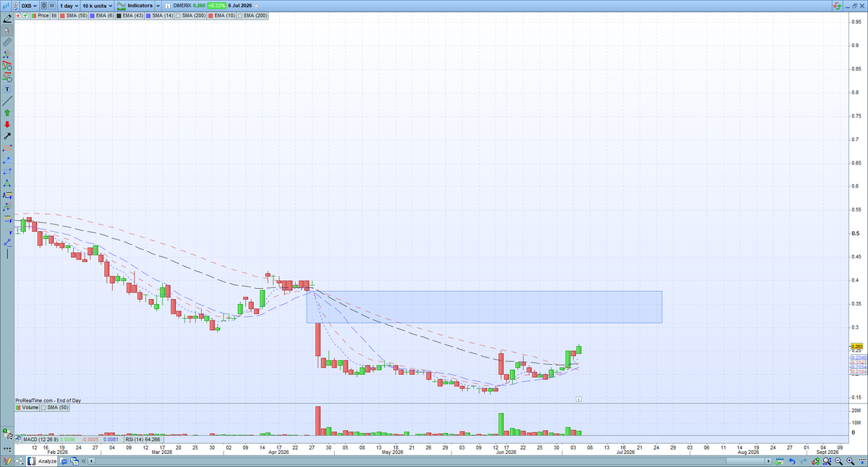Open the 10 k units history dropdown
Image resolution: width=868 pixels, height=467 pixels.
point(97,6)
